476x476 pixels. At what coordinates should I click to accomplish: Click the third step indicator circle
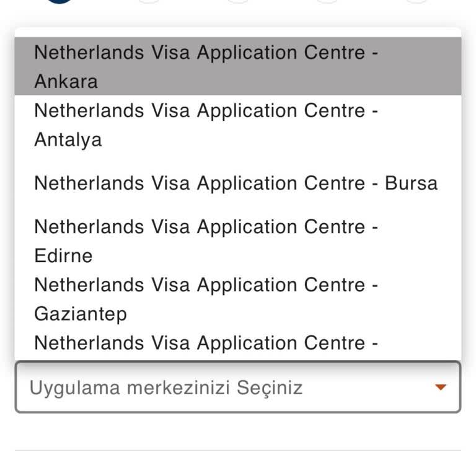point(238,1)
